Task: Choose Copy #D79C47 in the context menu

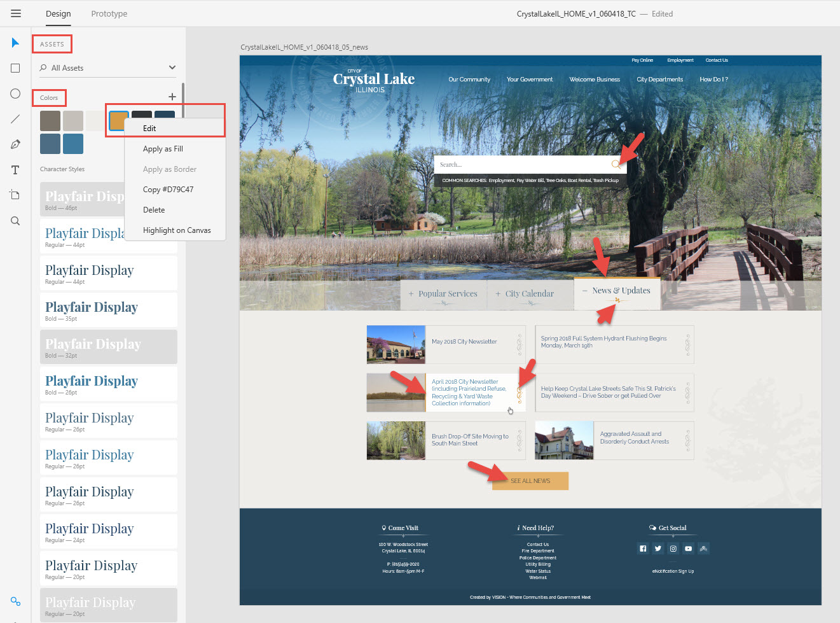Action: [x=175, y=189]
